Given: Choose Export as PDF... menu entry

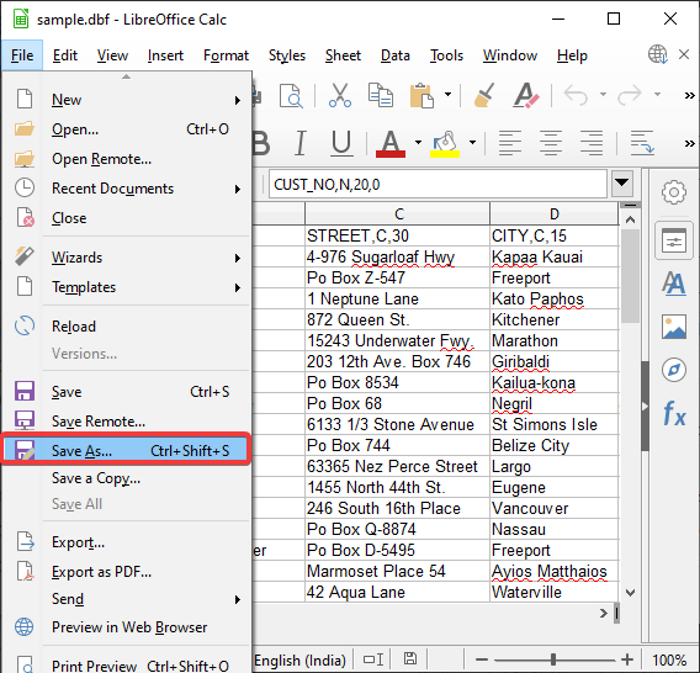Looking at the screenshot, I should pyautogui.click(x=102, y=572).
